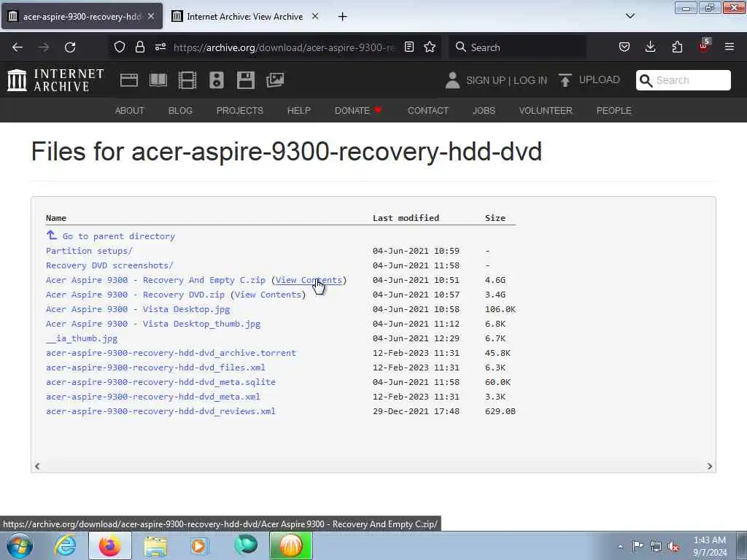View Contents of Recovery DVD.zip
747x560 pixels.
pos(268,295)
